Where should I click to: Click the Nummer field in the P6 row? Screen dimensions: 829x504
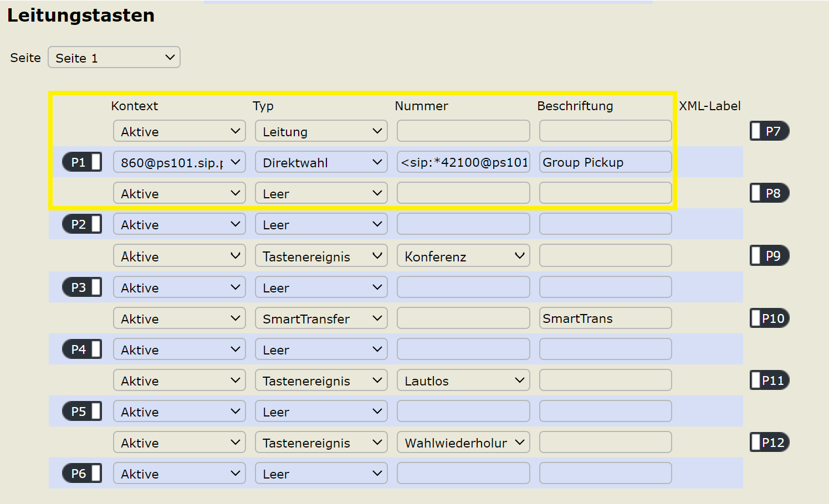point(463,473)
